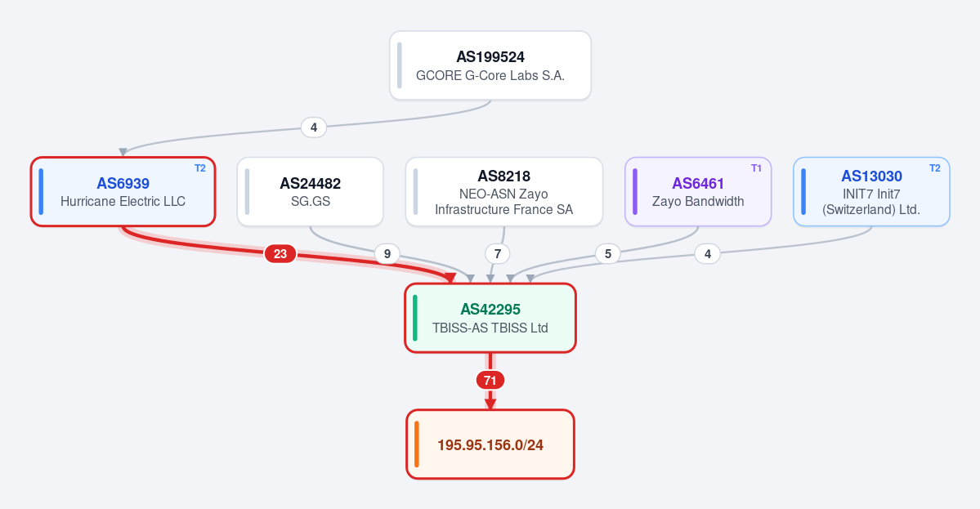The height and width of the screenshot is (509, 980).
Task: Select the 195.95.156.0/24 prefix node
Action: [x=490, y=444]
